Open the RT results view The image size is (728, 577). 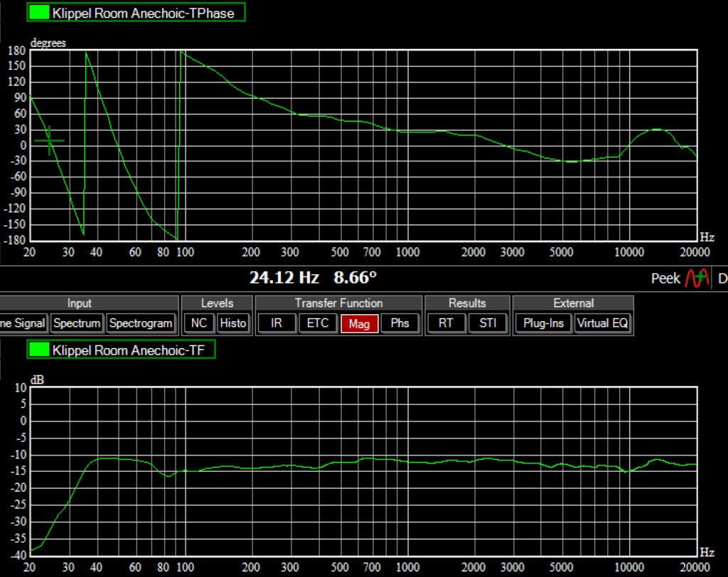tap(446, 323)
